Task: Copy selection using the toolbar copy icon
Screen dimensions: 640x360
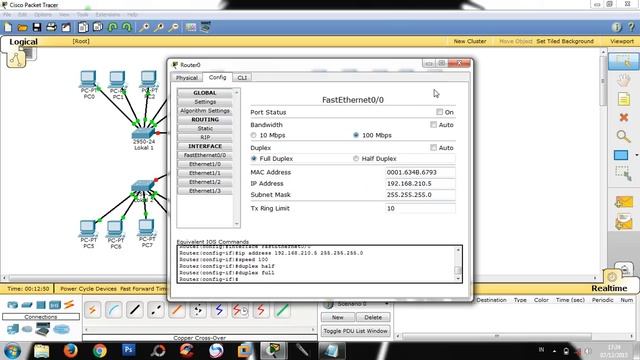Action: [x=83, y=27]
